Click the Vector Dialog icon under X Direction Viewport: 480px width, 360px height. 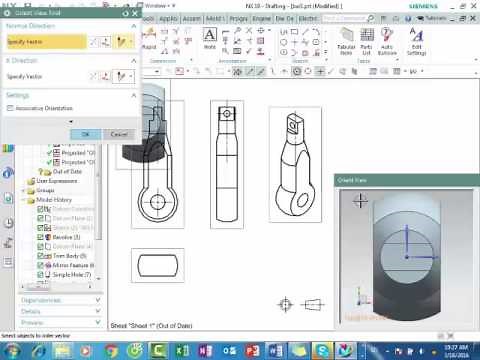click(x=106, y=76)
